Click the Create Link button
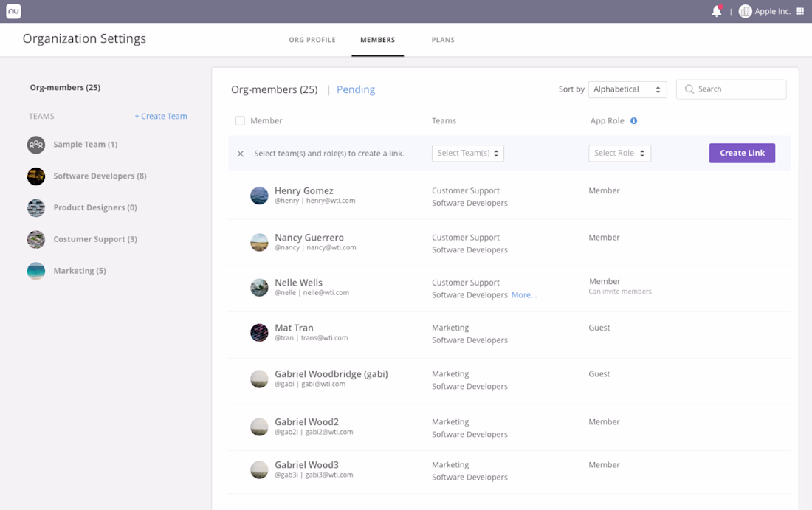812x510 pixels. coord(742,154)
